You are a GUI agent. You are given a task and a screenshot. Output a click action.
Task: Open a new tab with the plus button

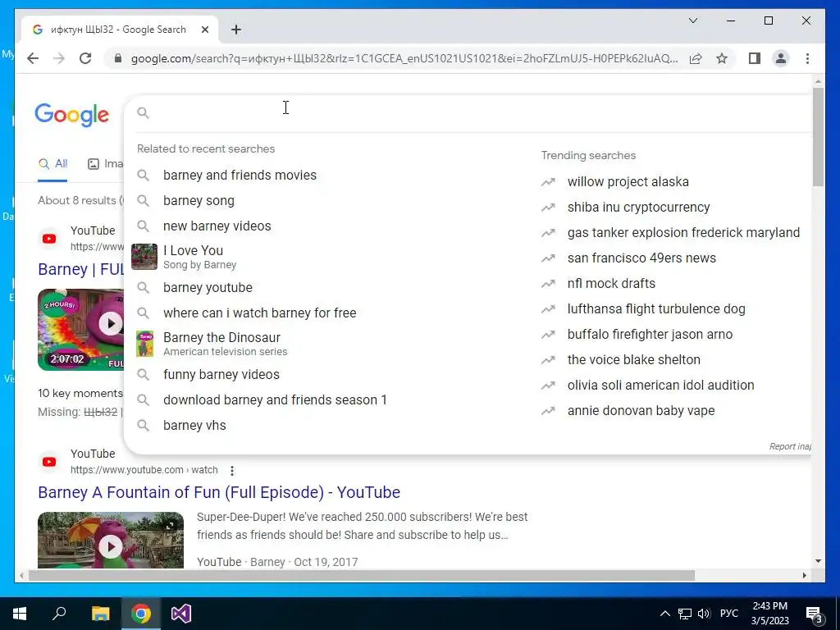point(235,30)
